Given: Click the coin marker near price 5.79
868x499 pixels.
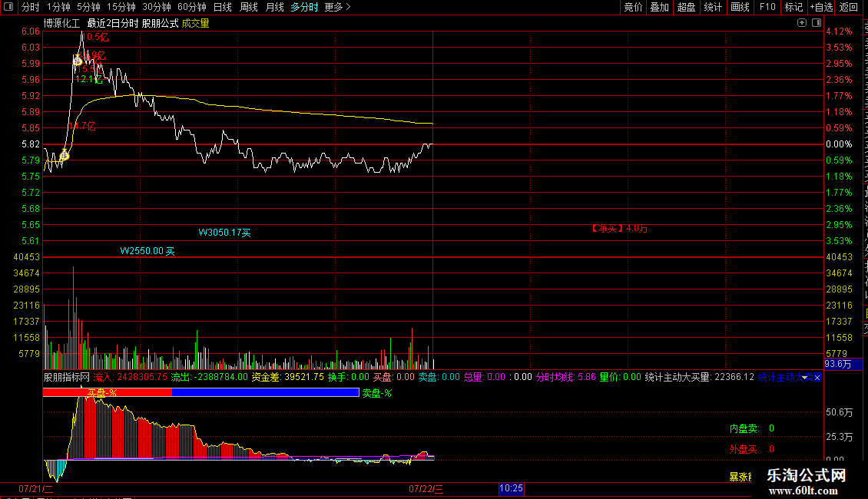Looking at the screenshot, I should (65, 155).
